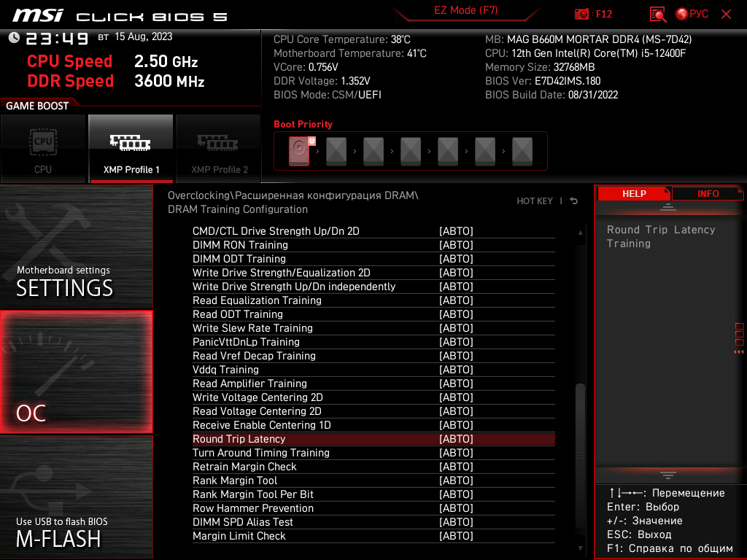Open DIMM RON Training value dropdown
Image resolution: width=747 pixels, height=560 pixels.
pos(456,245)
